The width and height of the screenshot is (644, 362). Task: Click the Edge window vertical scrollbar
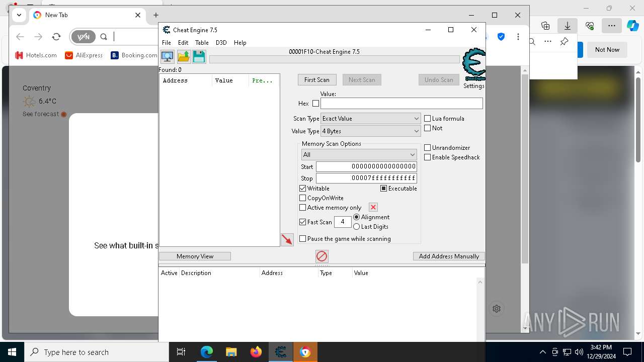[x=638, y=119]
